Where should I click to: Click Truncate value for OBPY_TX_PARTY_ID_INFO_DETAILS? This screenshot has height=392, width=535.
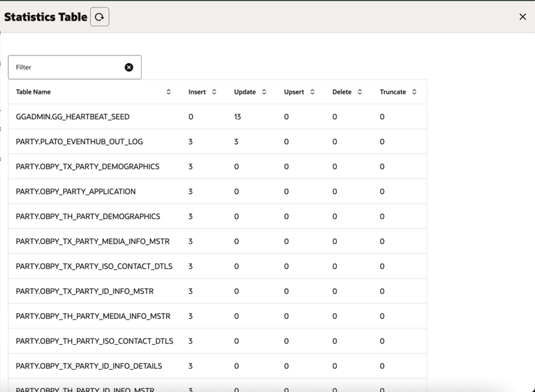[x=382, y=366]
